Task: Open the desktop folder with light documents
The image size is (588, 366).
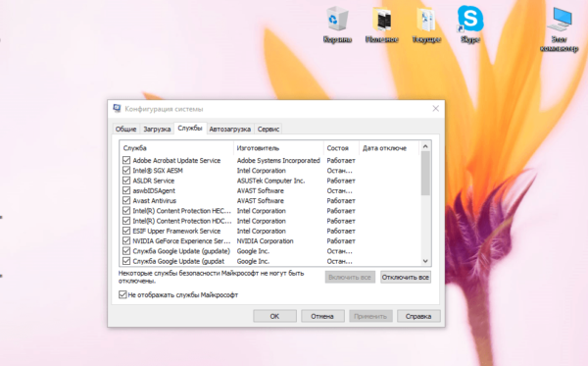Action: [x=426, y=25]
